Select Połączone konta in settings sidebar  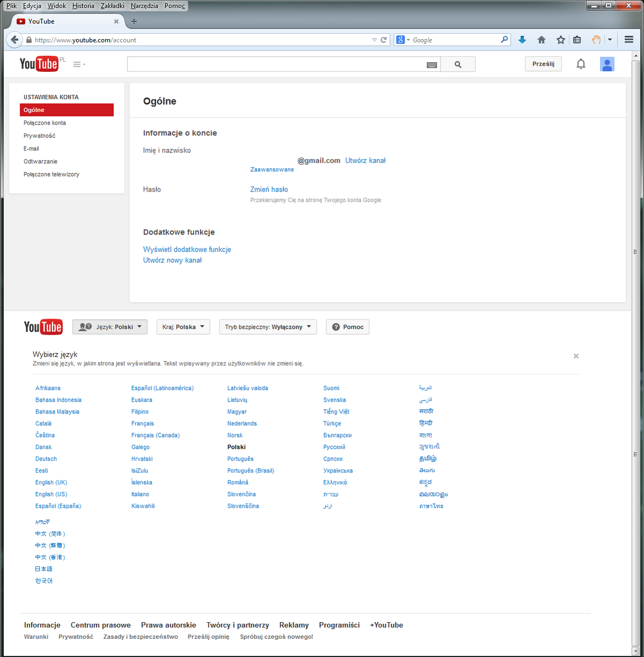(x=45, y=123)
